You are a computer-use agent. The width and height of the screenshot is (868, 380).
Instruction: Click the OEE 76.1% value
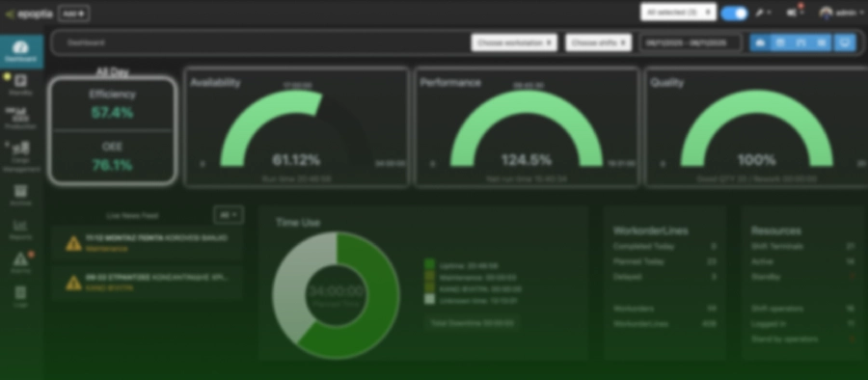tap(113, 165)
